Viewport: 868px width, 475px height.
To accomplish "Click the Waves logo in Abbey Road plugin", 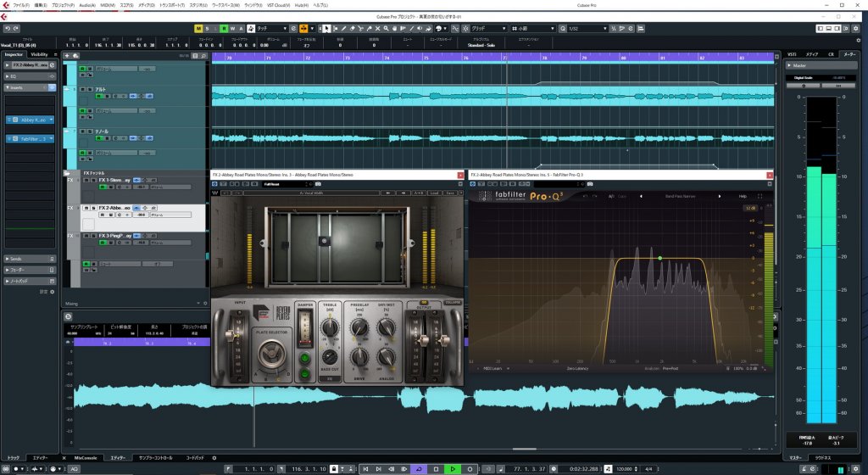I will click(x=215, y=193).
